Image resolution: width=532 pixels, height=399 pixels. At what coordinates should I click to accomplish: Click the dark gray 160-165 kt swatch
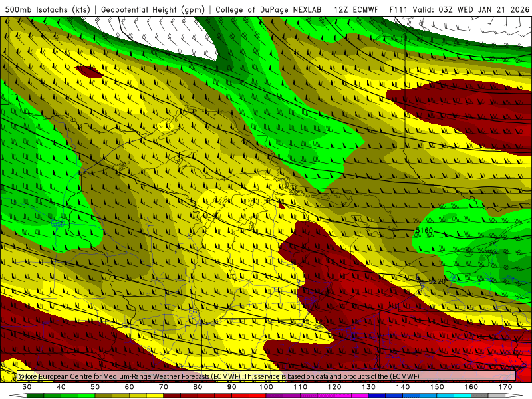pyautogui.click(x=479, y=396)
